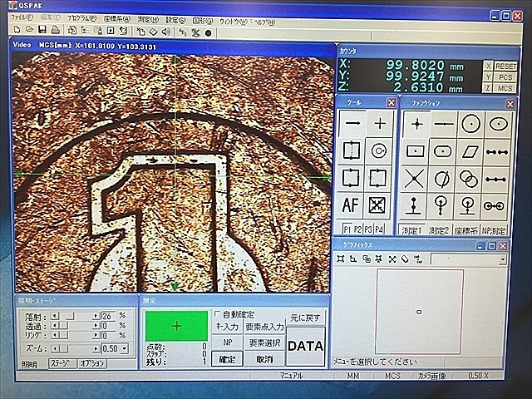Click the black circle record icon
This screenshot has height=399, width=532.
(x=209, y=33)
